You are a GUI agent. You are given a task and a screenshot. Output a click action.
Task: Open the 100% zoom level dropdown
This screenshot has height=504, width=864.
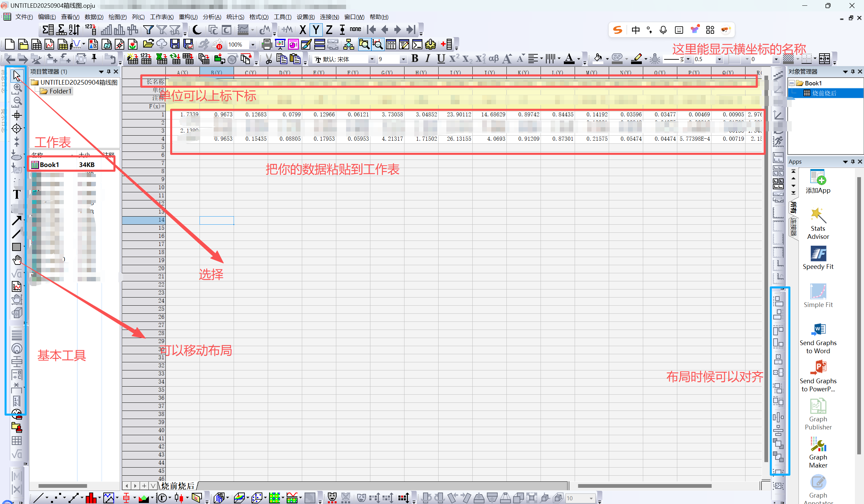point(253,45)
